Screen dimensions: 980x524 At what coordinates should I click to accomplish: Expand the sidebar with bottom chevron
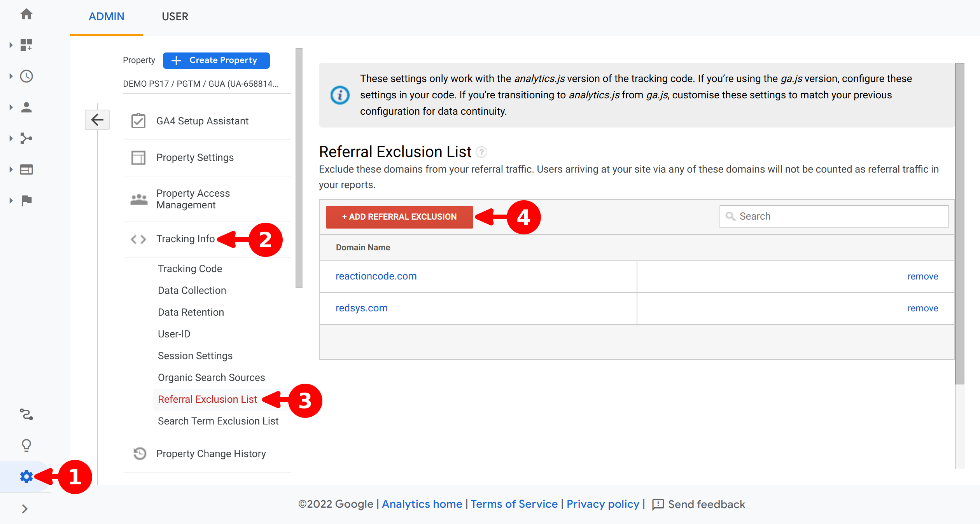24,509
